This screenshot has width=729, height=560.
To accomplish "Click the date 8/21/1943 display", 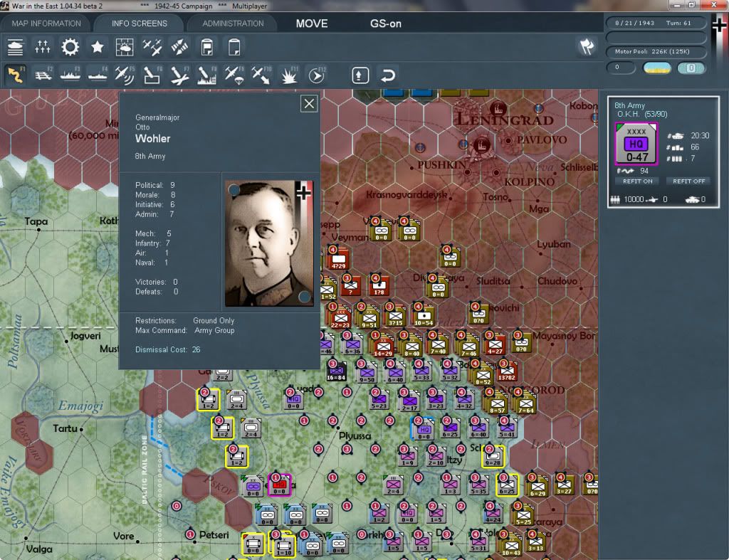I will pyautogui.click(x=634, y=23).
